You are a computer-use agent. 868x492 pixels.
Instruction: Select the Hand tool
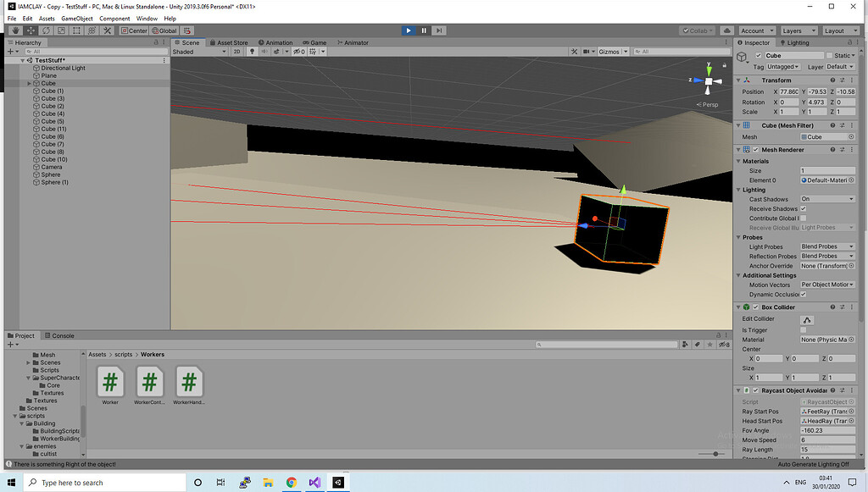point(16,30)
